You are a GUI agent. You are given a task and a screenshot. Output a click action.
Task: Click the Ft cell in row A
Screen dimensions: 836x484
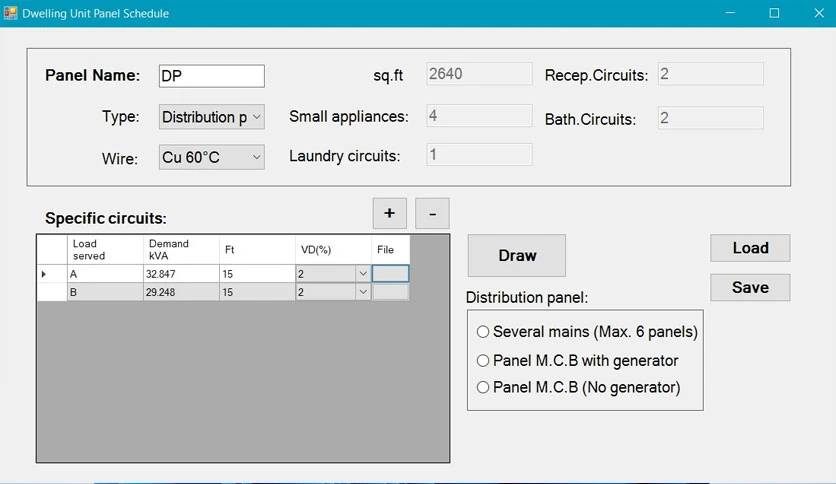pos(258,273)
